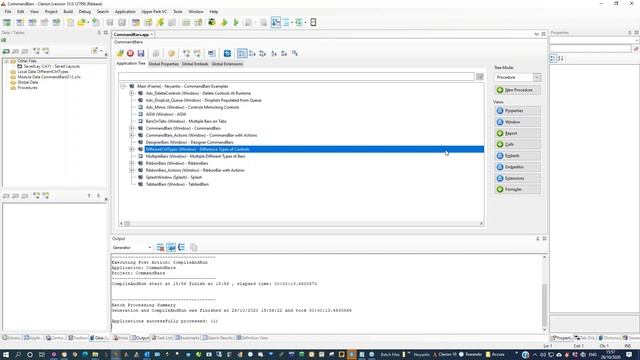This screenshot has height=360, width=640.
Task: Select TabbedBars (Window) tree row
Action: (177, 184)
